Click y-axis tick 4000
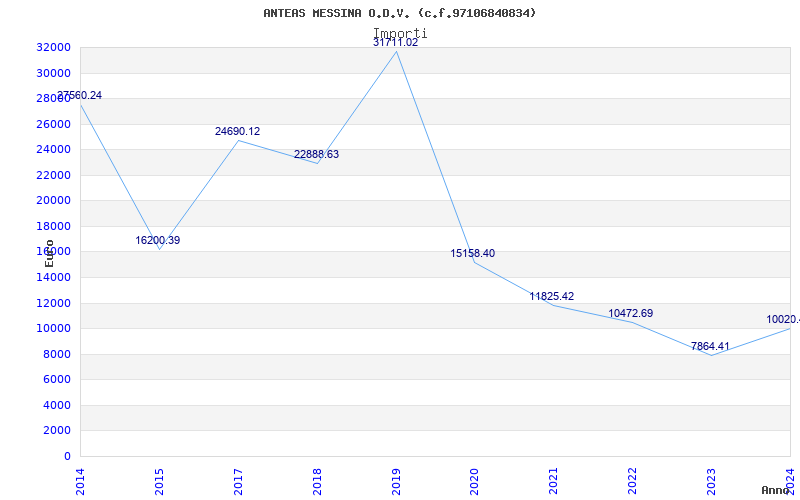This screenshot has height=500, width=800. point(56,405)
